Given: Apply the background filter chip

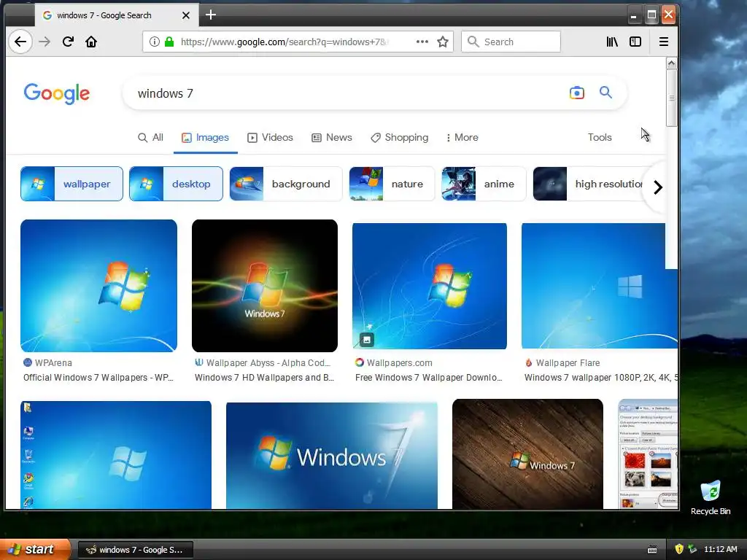Looking at the screenshot, I should coord(286,184).
